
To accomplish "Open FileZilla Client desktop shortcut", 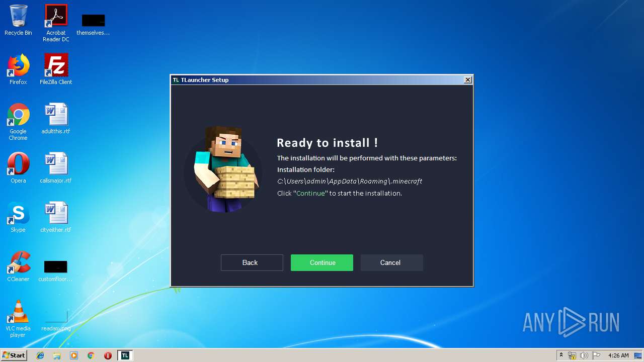I will (x=56, y=69).
